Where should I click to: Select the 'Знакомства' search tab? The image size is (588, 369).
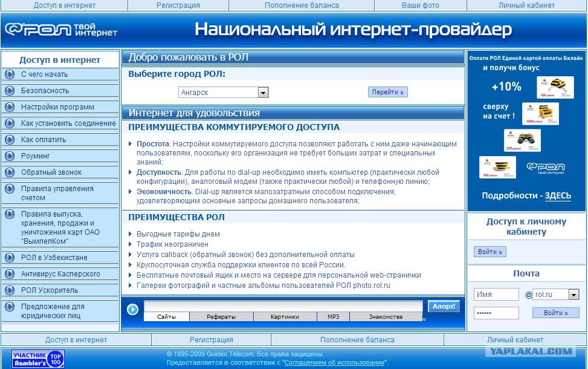pos(386,317)
